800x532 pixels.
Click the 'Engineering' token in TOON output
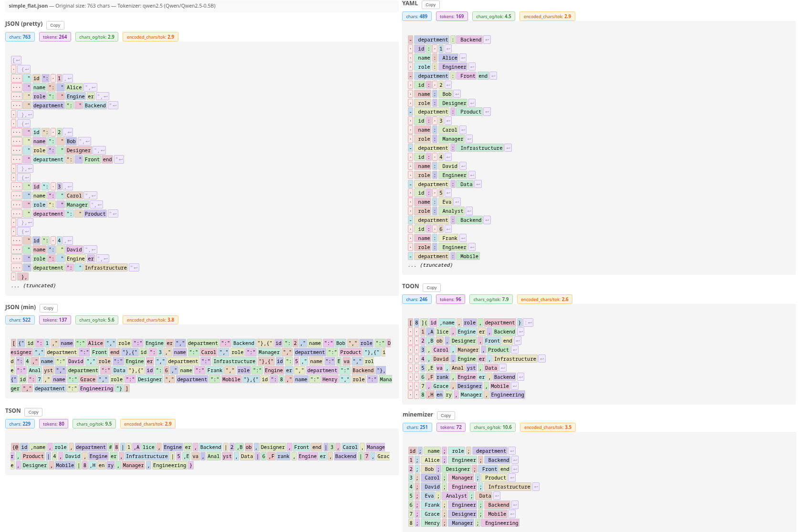click(508, 395)
